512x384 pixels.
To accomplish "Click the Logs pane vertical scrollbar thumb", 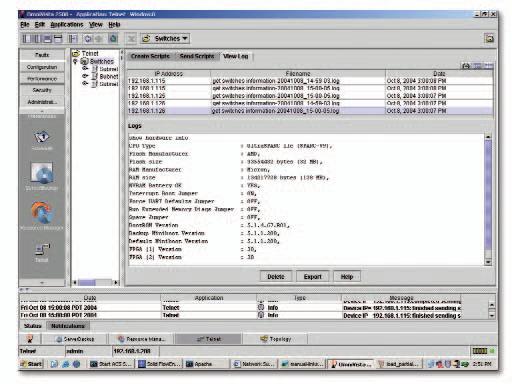I will click(x=488, y=195).
